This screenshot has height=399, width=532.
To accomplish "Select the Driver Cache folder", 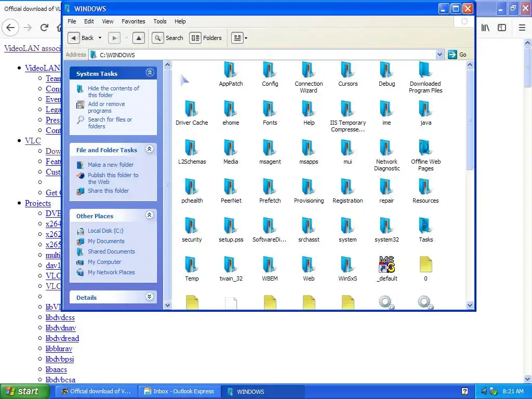I will [192, 113].
